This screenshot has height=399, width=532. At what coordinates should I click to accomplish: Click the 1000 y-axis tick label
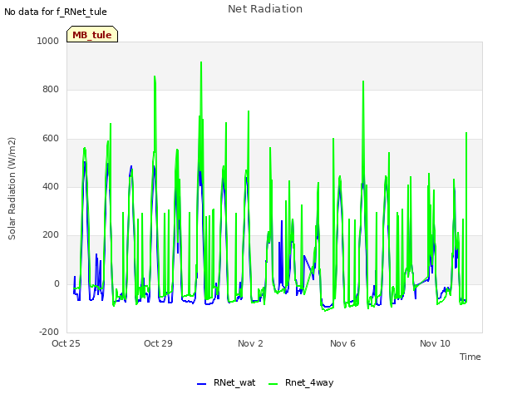tap(48, 41)
